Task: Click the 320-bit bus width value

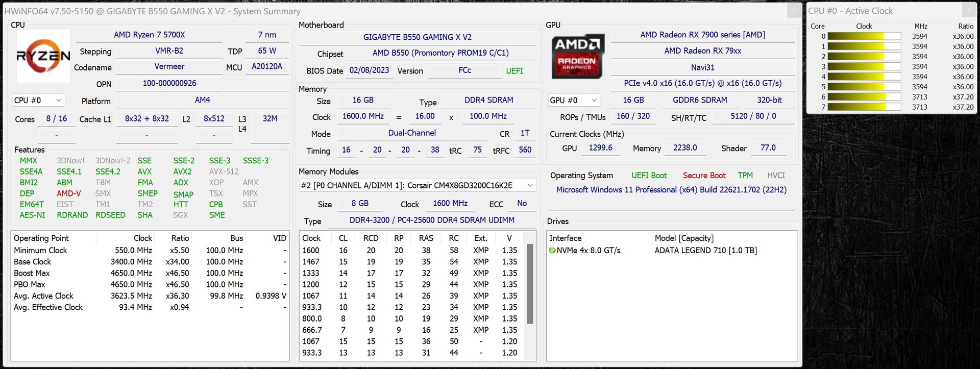Action: pos(769,100)
